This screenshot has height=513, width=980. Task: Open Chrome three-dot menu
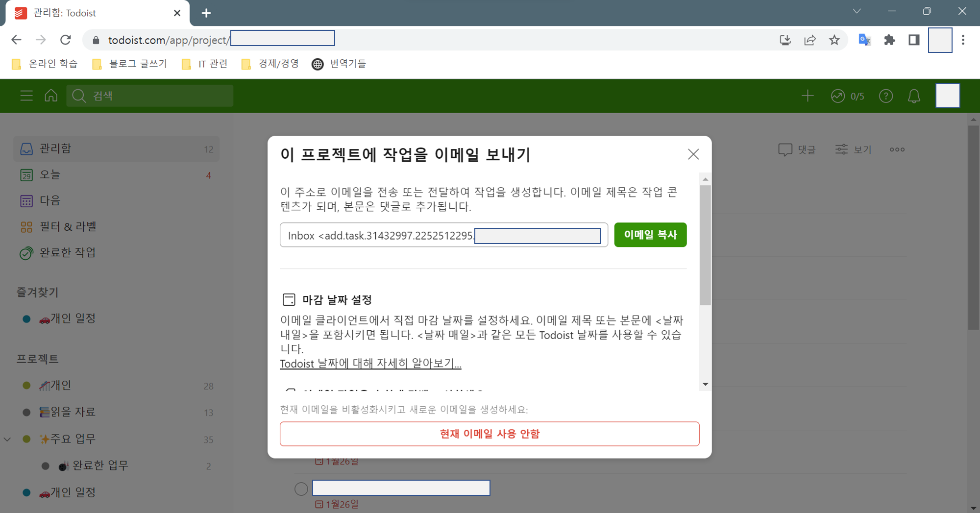coord(963,40)
